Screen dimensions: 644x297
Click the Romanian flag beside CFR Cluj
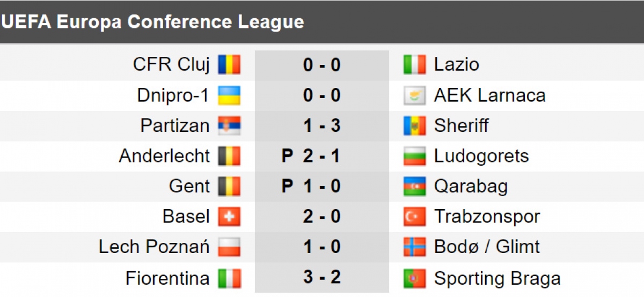pos(229,65)
